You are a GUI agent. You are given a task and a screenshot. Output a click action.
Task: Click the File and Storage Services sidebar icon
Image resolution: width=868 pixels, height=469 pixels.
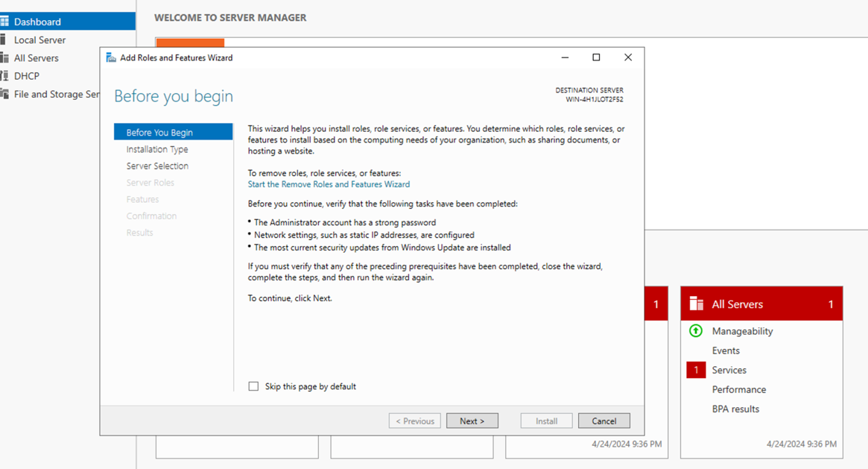[x=4, y=94]
